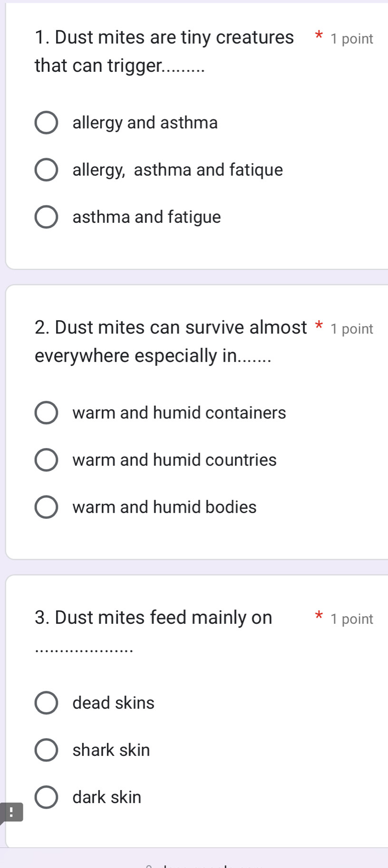Choose "dark skin" radio button
Screen dimensions: 388x868
46,797
